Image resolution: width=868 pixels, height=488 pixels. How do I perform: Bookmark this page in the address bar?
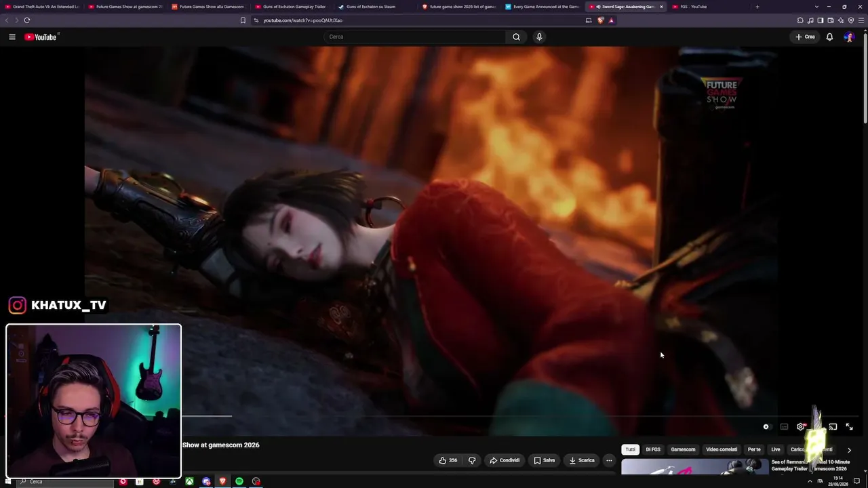pyautogui.click(x=243, y=20)
